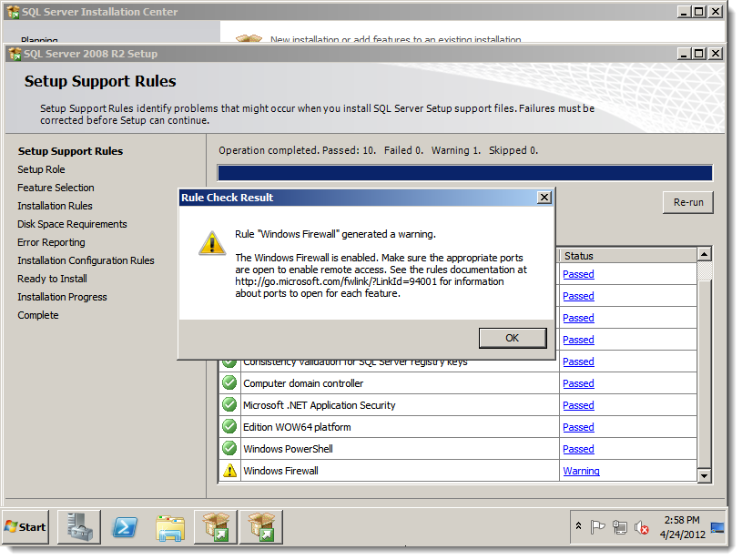Close the SQL Server Installation Center window
Image resolution: width=742 pixels, height=560 pixels.
point(716,11)
